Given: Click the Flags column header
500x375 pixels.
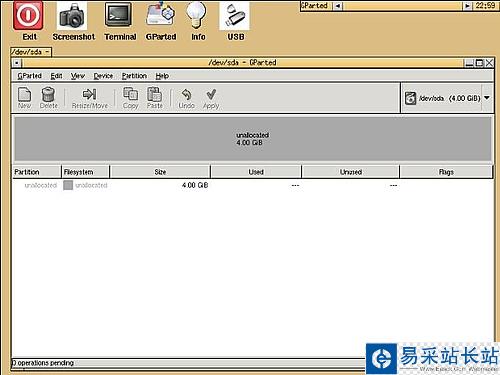Looking at the screenshot, I should 446,172.
